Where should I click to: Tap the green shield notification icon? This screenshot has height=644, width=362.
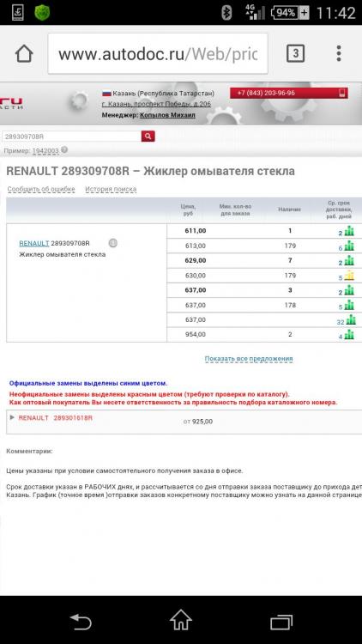pyautogui.click(x=42, y=12)
